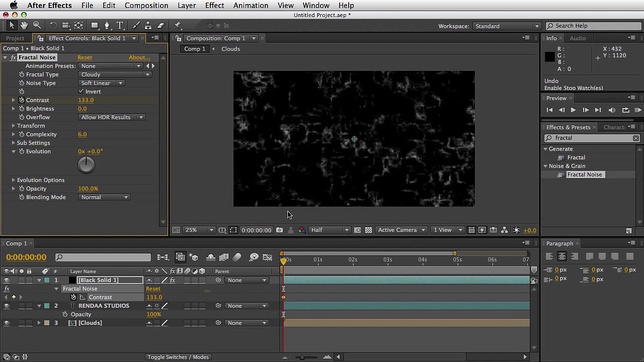Select the Pan Behind tool
This screenshot has width=644, height=362.
pyautogui.click(x=78, y=26)
